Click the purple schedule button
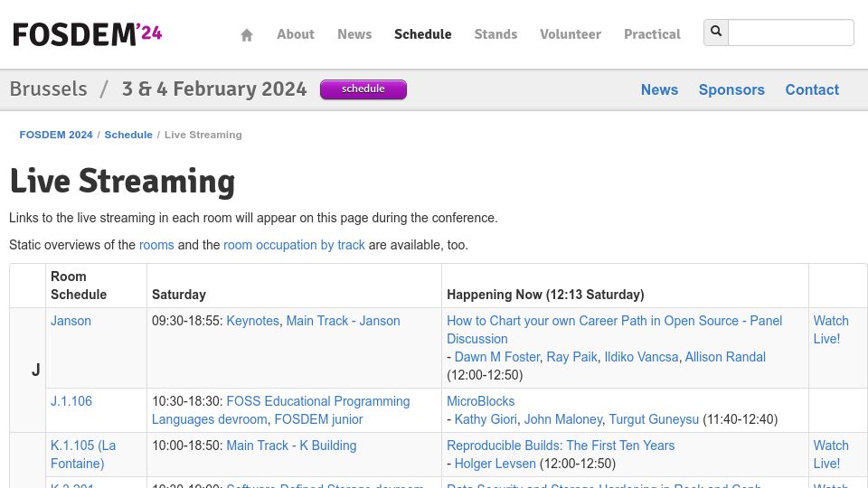Screen dimensions: 868x488 tap(363, 89)
